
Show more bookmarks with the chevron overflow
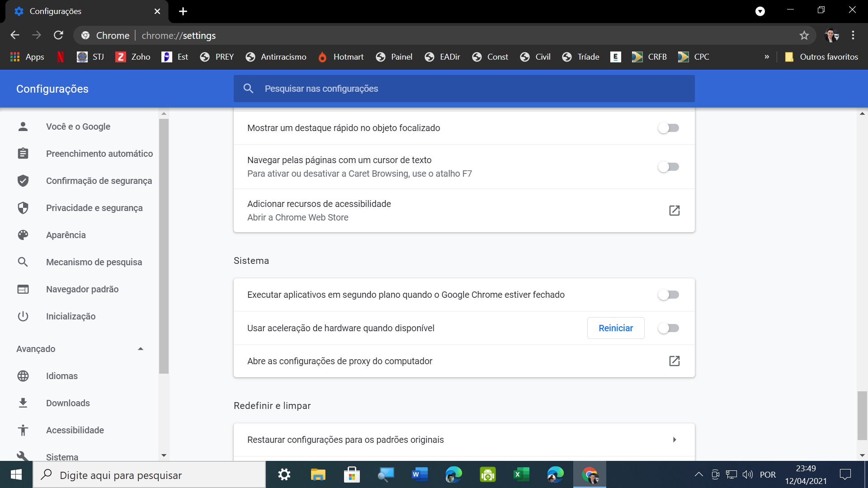click(x=767, y=57)
